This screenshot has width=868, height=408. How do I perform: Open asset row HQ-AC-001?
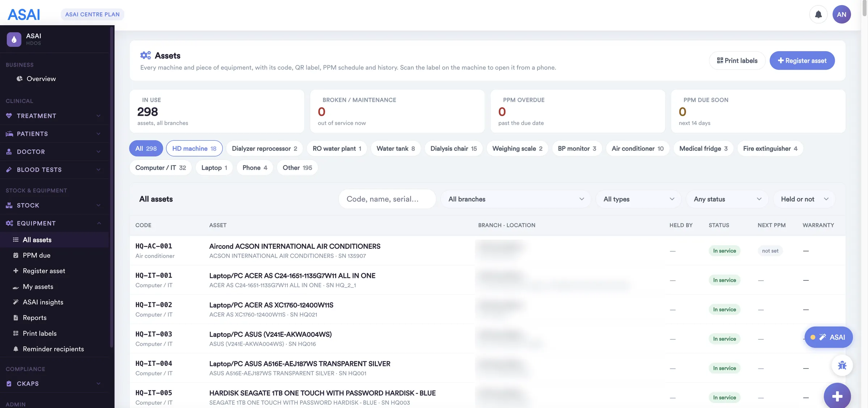point(488,251)
